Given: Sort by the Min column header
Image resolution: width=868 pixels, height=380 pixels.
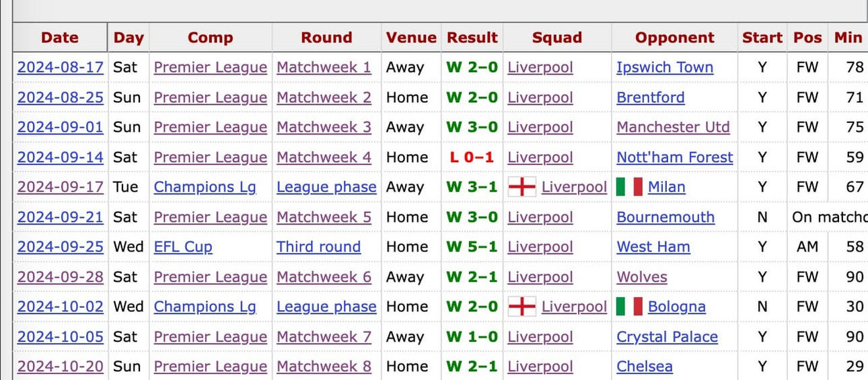Looking at the screenshot, I should (848, 38).
